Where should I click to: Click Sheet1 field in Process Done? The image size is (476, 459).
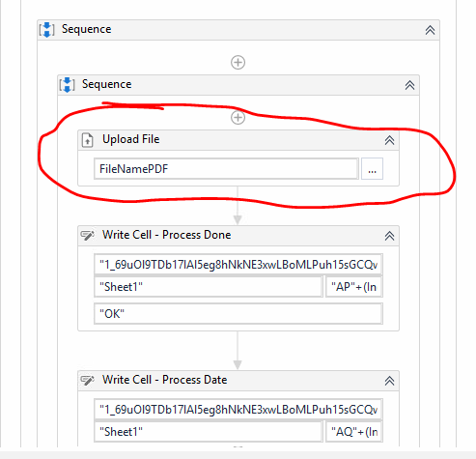209,286
